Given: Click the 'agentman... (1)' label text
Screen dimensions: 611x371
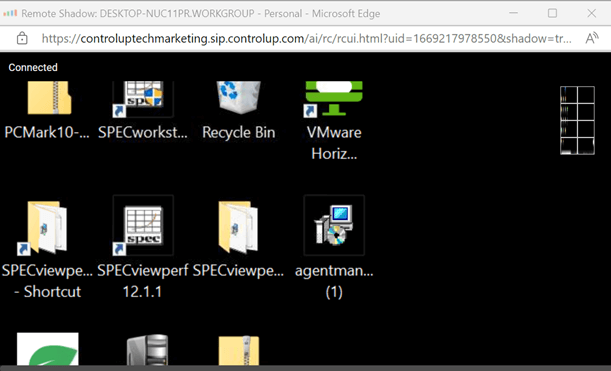Looking at the screenshot, I should 334,281.
